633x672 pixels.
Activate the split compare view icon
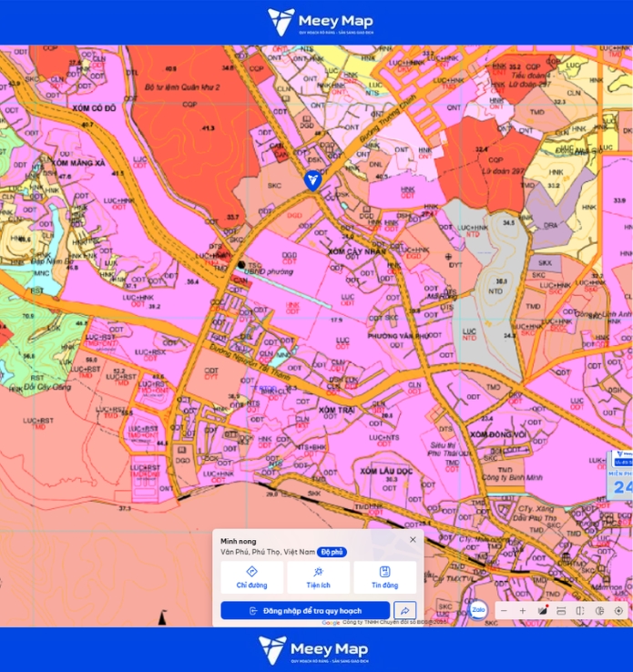pos(580,611)
